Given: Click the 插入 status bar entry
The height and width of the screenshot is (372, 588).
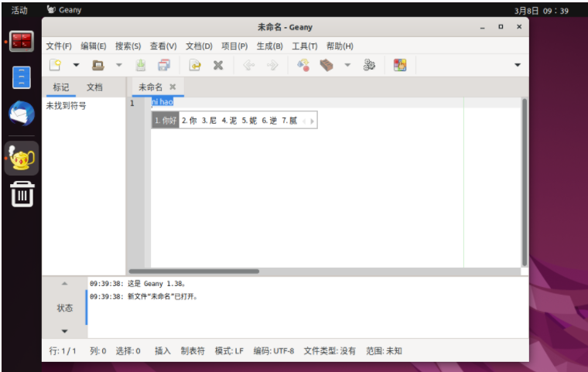Looking at the screenshot, I should pos(162,351).
